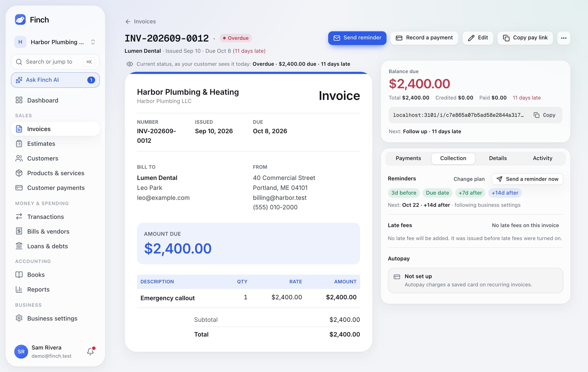Click the Edit invoice button
This screenshot has width=588, height=372.
click(478, 38)
